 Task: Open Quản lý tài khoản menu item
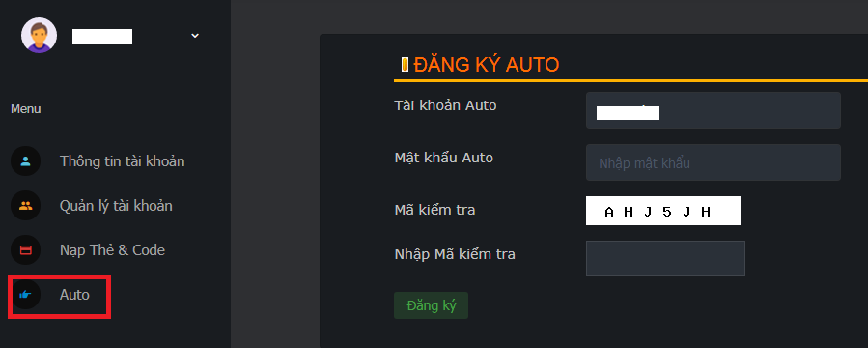pyautogui.click(x=116, y=206)
